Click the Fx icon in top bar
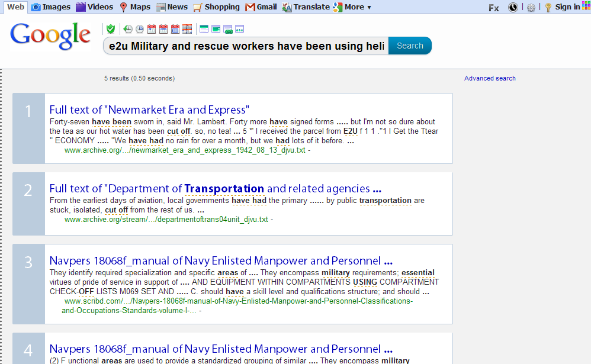This screenshot has height=364, width=591. [494, 8]
